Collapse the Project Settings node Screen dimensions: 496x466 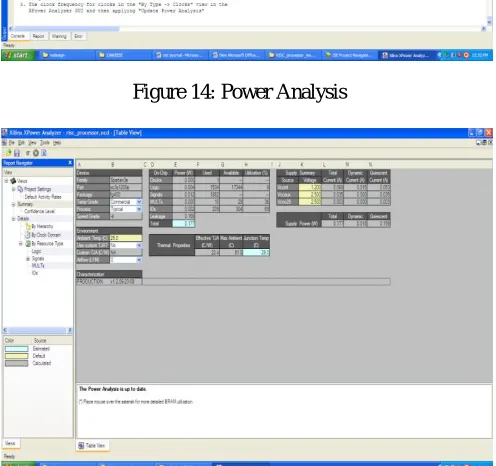point(14,189)
